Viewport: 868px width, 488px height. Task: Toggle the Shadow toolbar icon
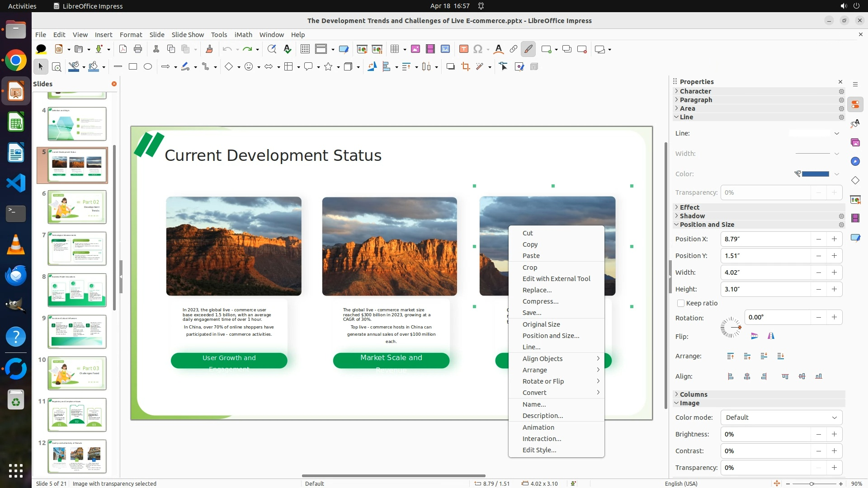tap(450, 67)
